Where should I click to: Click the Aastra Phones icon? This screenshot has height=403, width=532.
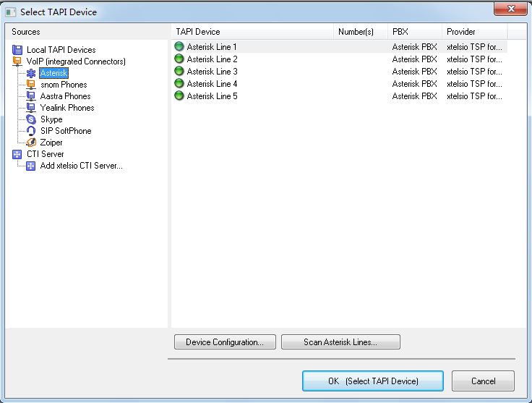(x=31, y=96)
